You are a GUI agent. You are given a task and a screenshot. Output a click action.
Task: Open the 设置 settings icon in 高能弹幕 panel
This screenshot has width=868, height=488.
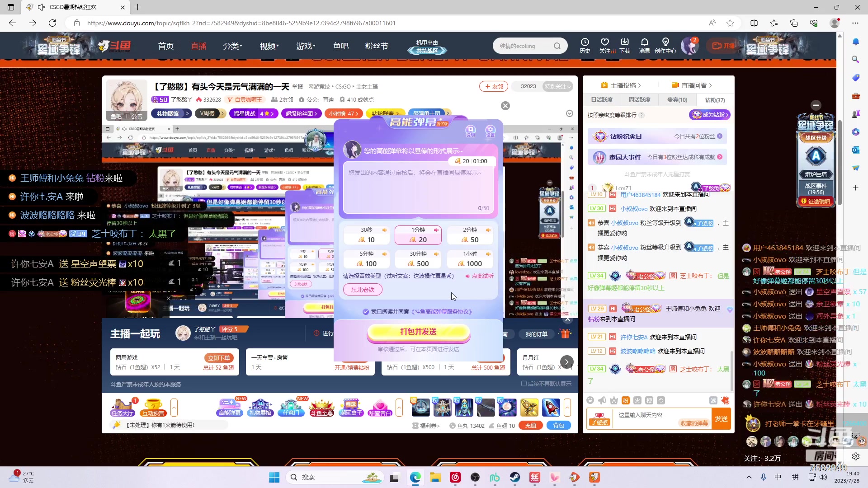coord(491,131)
